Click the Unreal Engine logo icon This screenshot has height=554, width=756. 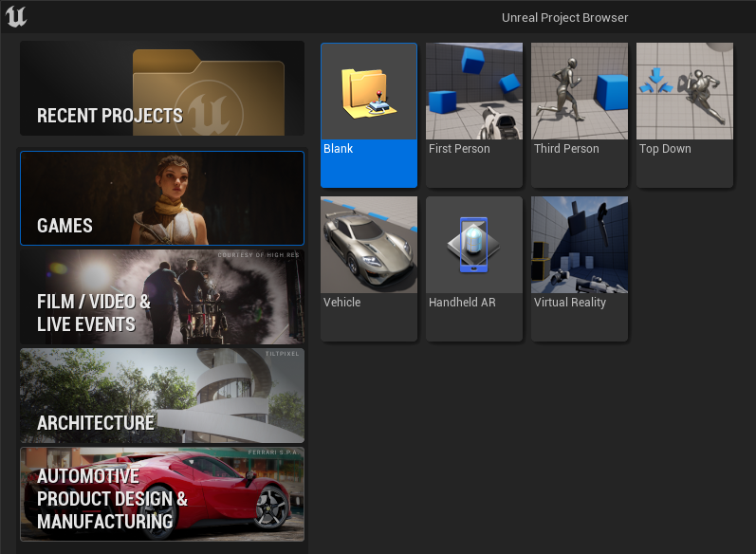(x=16, y=16)
